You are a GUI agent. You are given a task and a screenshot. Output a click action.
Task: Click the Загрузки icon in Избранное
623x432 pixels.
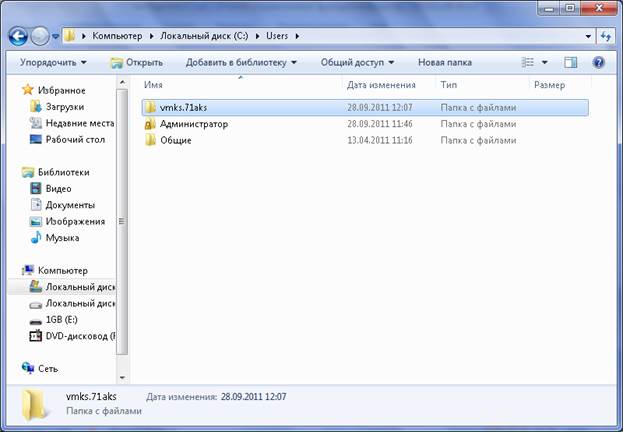(x=36, y=106)
